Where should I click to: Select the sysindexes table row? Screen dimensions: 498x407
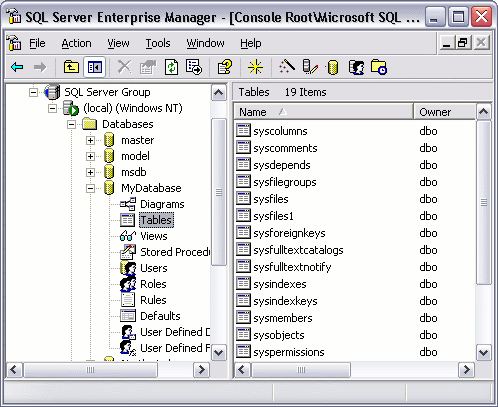tap(280, 284)
